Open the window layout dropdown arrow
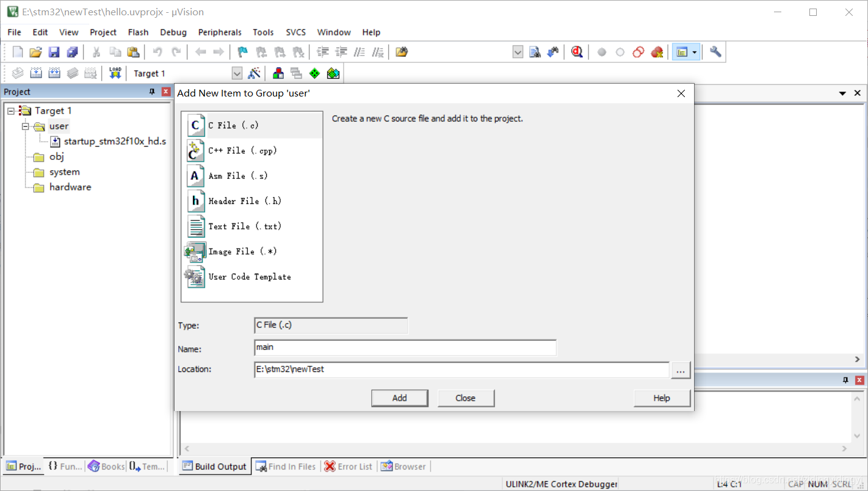The image size is (868, 491). click(x=695, y=53)
